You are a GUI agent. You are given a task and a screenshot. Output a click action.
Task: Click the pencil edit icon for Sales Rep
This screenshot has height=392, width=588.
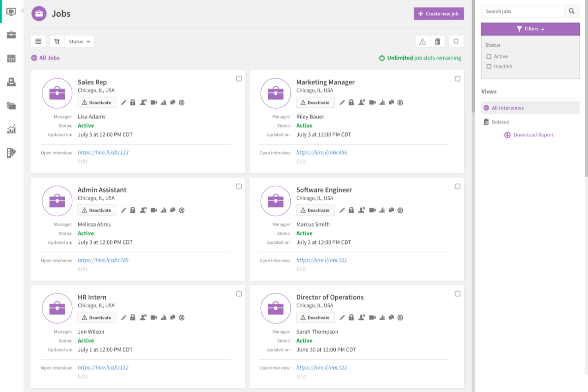(x=124, y=103)
